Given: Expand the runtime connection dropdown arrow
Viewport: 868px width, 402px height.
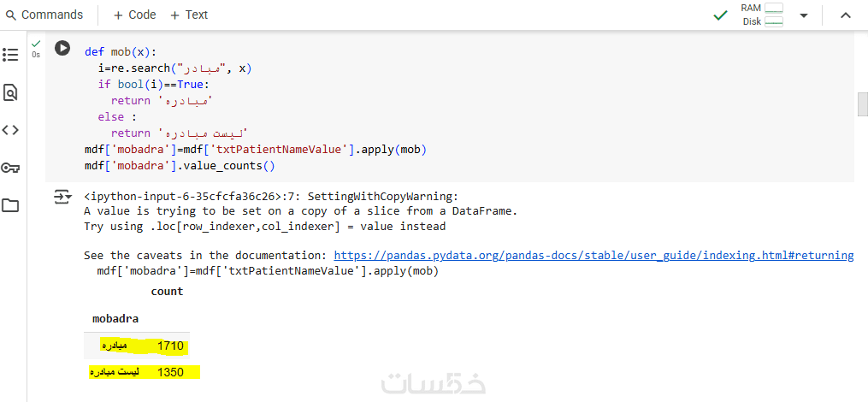Looking at the screenshot, I should pyautogui.click(x=804, y=15).
